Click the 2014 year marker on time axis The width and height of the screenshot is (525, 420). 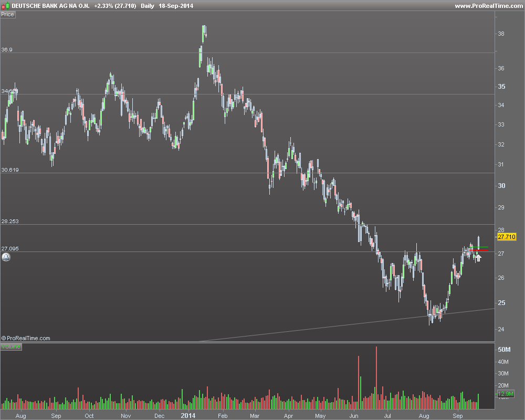tap(188, 415)
